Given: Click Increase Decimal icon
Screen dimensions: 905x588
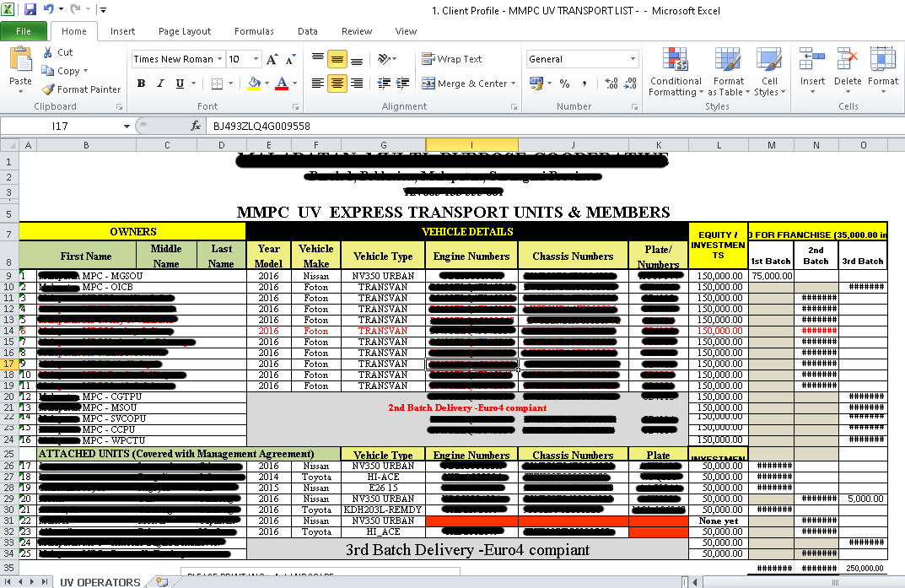Looking at the screenshot, I should pyautogui.click(x=611, y=84).
